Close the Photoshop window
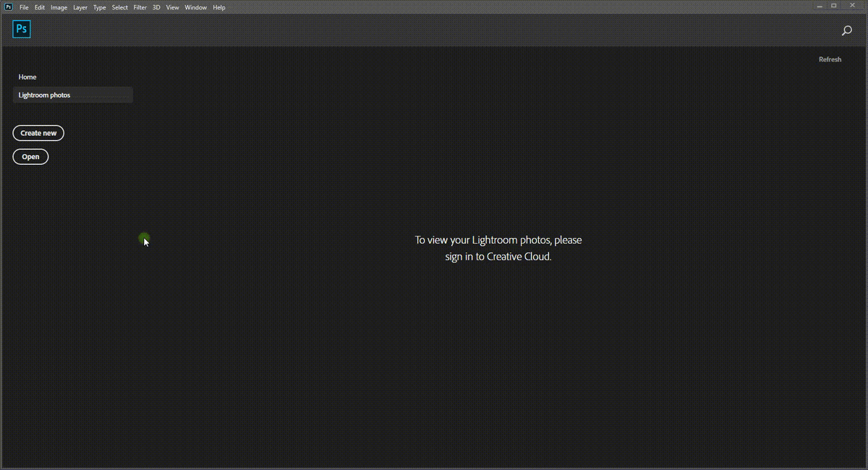The image size is (868, 470). [x=852, y=6]
